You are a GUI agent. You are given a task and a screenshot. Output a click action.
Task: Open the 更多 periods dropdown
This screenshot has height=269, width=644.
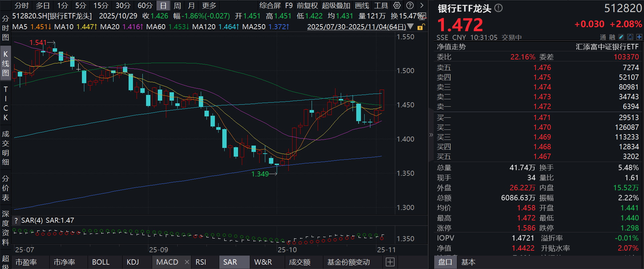coord(209,5)
